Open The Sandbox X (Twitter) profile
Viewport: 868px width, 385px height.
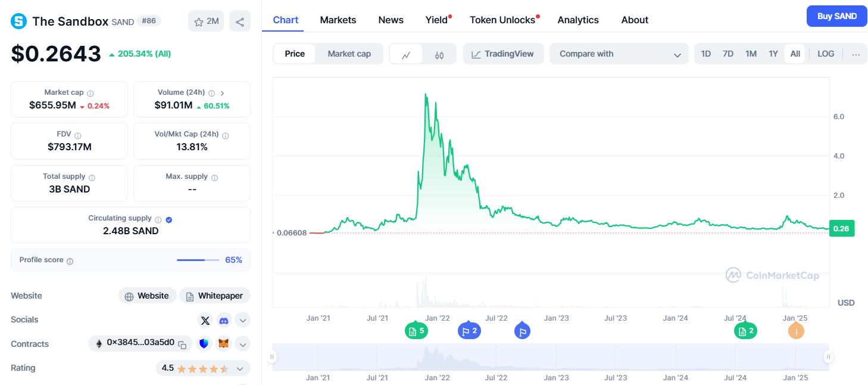coord(205,320)
